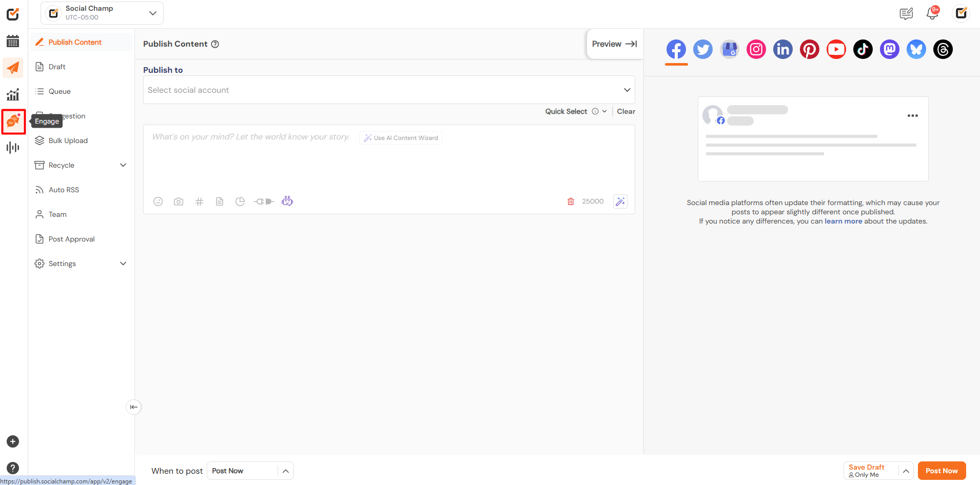Select the Instagram preview tab
The width and height of the screenshot is (980, 485).
tap(756, 50)
